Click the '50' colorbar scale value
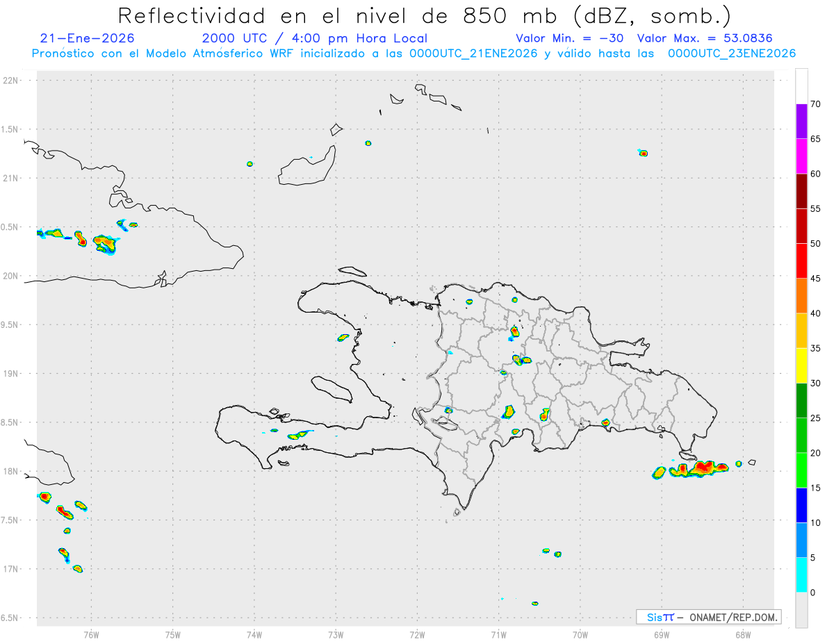 pos(816,244)
